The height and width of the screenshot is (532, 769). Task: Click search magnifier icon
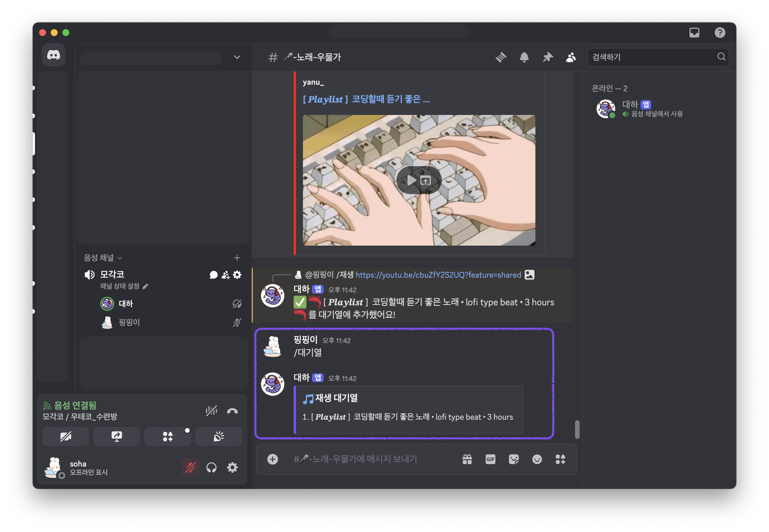point(721,57)
